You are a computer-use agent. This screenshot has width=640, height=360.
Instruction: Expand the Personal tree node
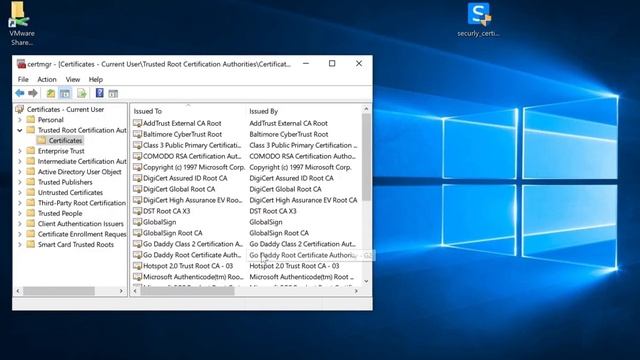(20, 120)
